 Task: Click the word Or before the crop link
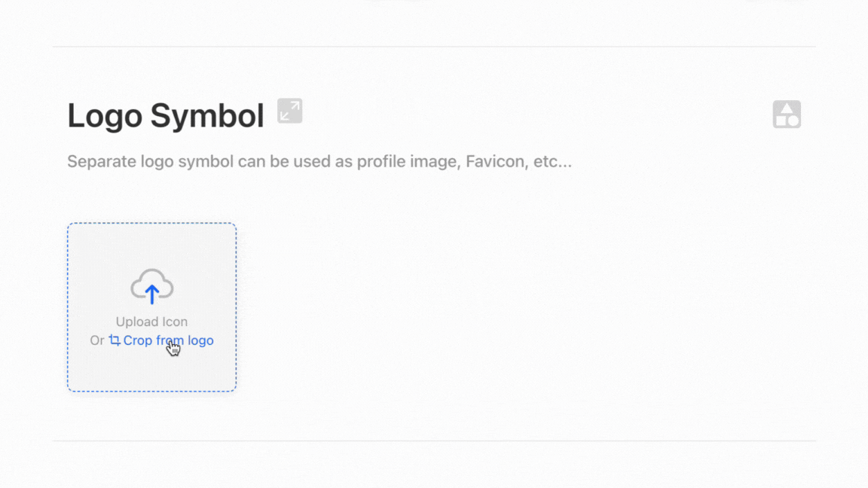click(x=97, y=340)
